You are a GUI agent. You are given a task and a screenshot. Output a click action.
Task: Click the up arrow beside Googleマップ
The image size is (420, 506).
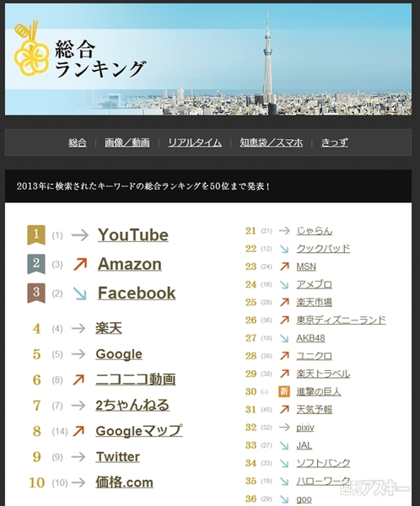click(x=78, y=431)
